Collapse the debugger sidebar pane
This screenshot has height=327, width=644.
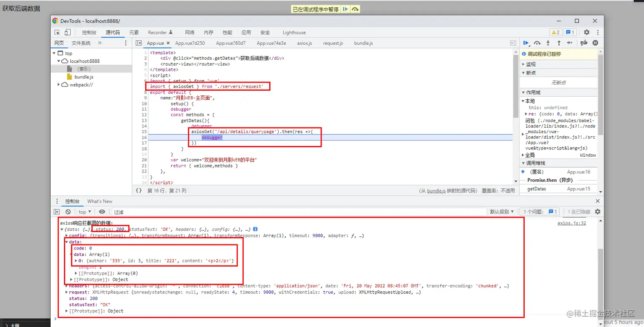point(513,43)
